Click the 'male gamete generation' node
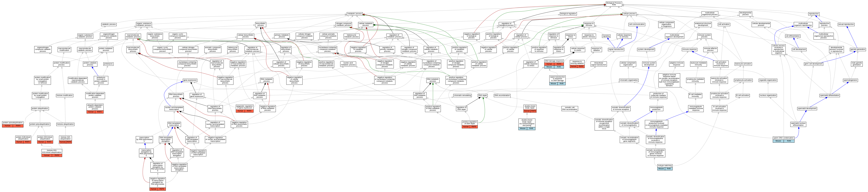Viewport: 868px width, 192px height. [x=857, y=64]
